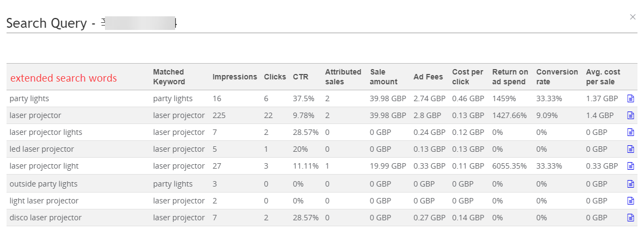Viewport: 644px width, 229px height.
Task: Open document icon for led laser projector
Action: (x=630, y=150)
